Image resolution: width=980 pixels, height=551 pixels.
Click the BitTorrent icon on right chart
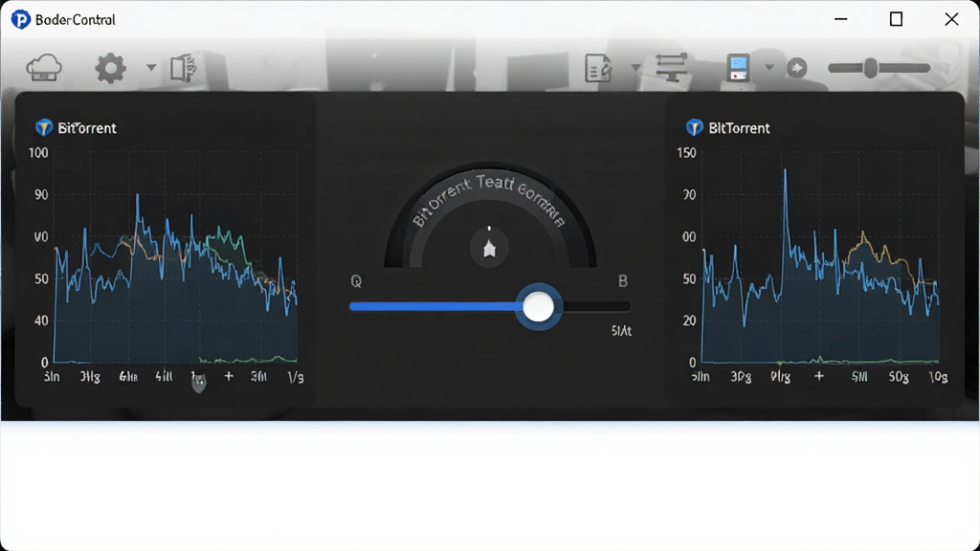695,127
